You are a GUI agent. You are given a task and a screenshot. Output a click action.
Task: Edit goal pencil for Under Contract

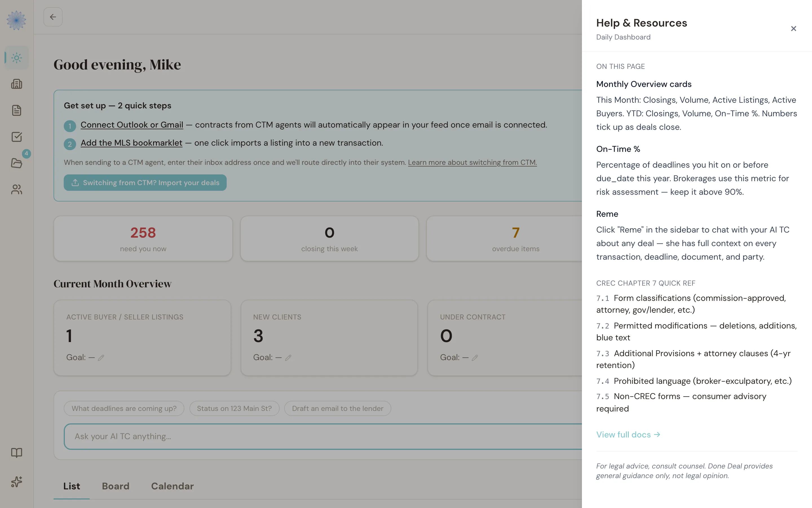[x=475, y=358]
